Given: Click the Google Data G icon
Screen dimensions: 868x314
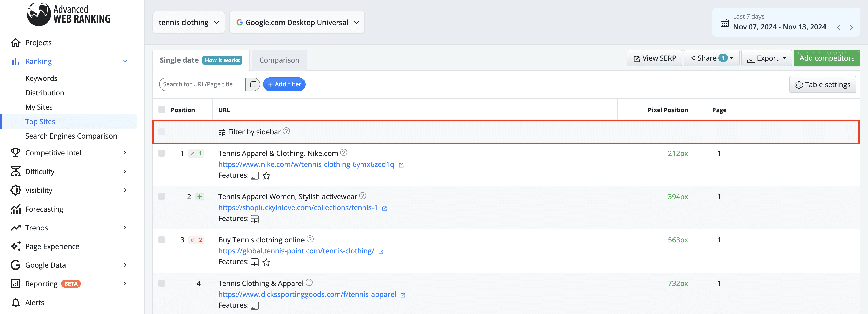Looking at the screenshot, I should pyautogui.click(x=15, y=265).
